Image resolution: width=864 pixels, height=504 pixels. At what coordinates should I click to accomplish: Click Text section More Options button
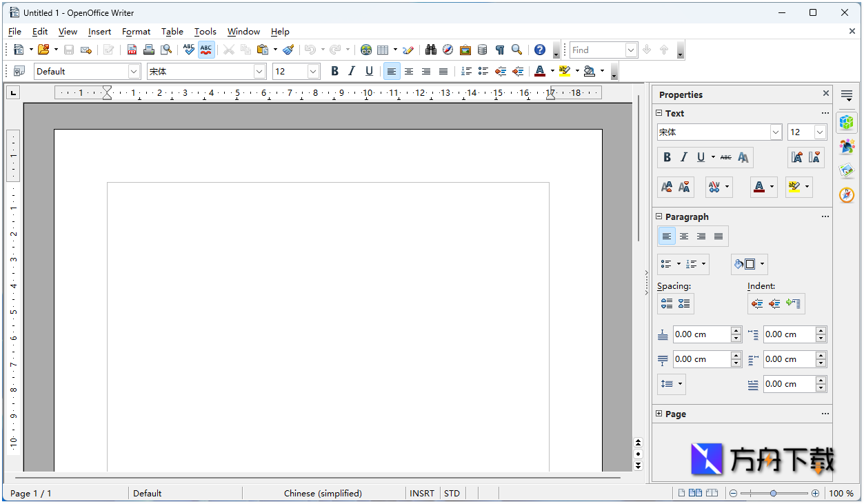click(825, 113)
